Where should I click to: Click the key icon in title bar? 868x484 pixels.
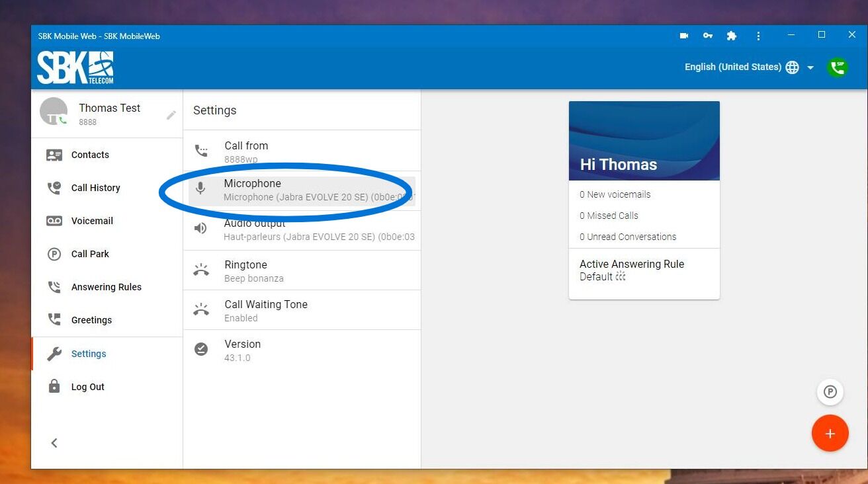pyautogui.click(x=708, y=36)
